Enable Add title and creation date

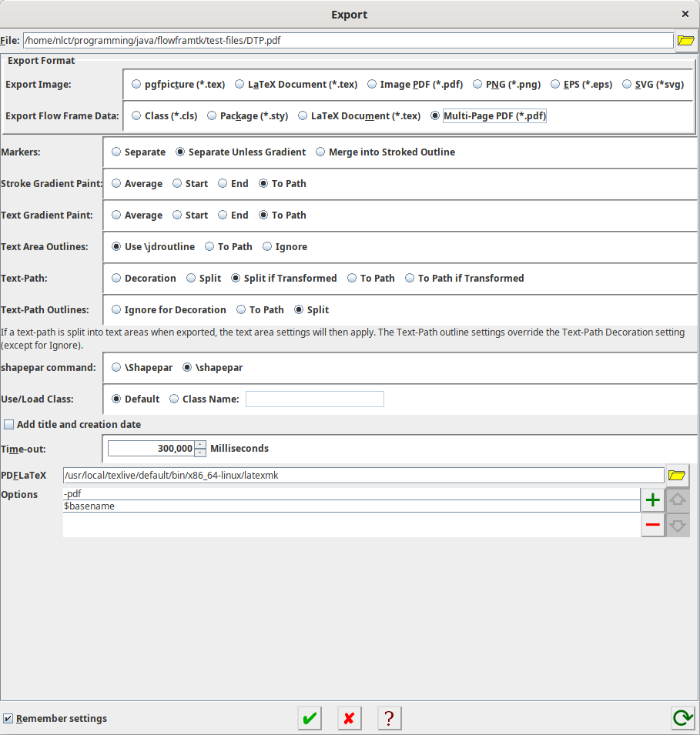[x=8, y=425]
